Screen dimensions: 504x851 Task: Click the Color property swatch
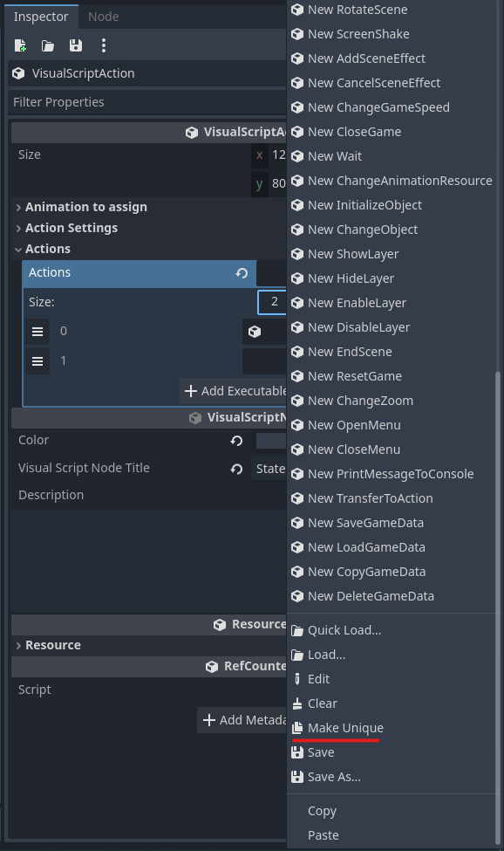coord(270,441)
